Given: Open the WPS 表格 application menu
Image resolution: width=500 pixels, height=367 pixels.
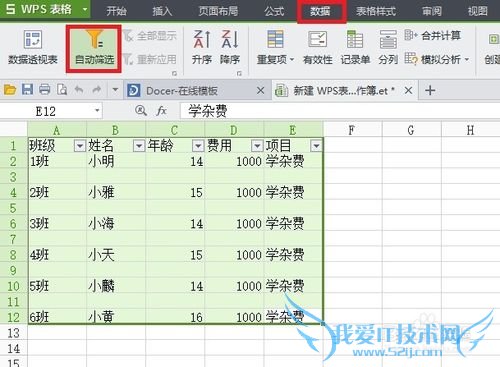Looking at the screenshot, I should (44, 10).
